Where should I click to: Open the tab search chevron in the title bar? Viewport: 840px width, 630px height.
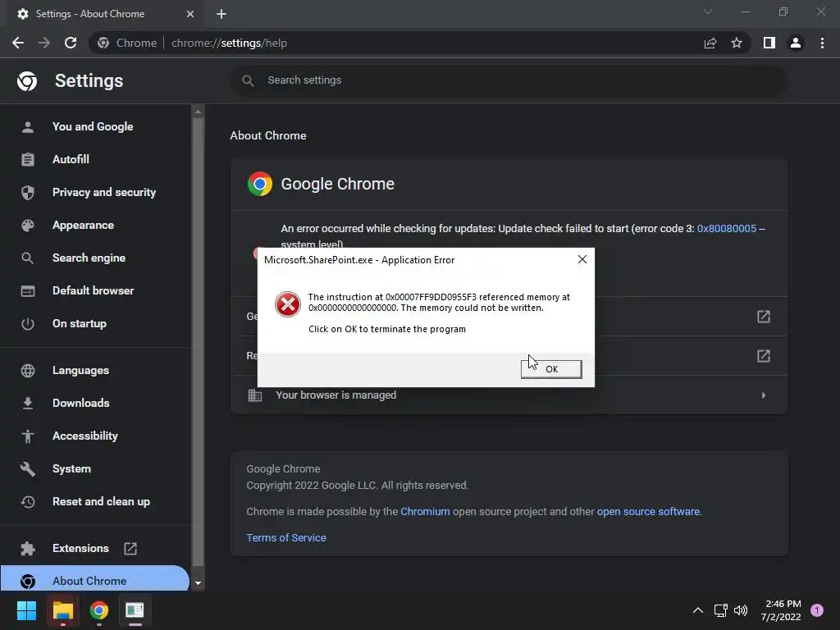(708, 11)
